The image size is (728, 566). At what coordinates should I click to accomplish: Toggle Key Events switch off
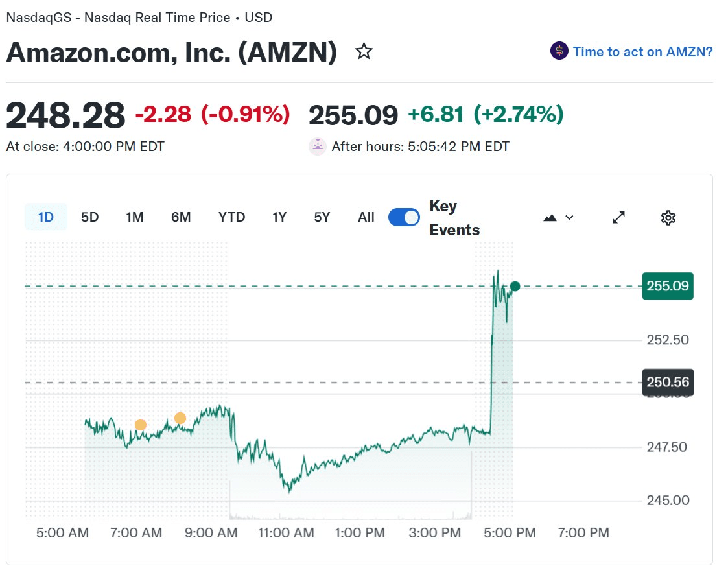pos(404,218)
